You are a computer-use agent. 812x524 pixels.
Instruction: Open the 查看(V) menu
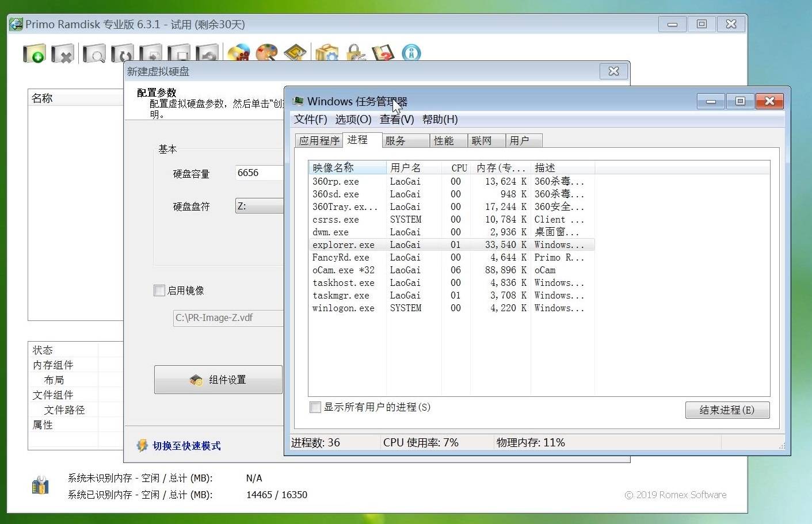(x=397, y=119)
